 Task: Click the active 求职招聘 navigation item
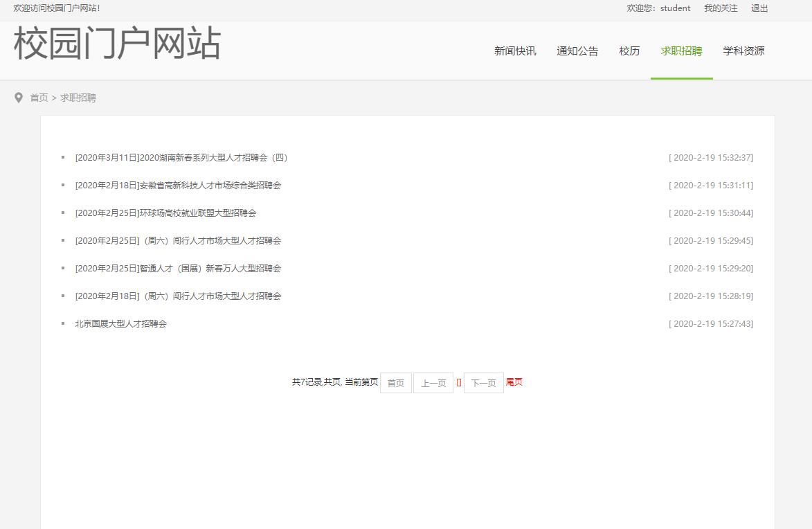(x=681, y=51)
